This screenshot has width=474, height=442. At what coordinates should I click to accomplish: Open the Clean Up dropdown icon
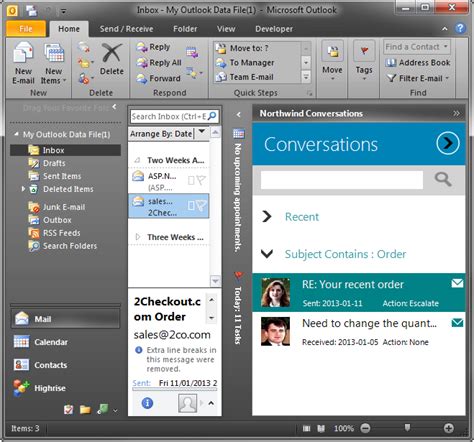(85, 63)
